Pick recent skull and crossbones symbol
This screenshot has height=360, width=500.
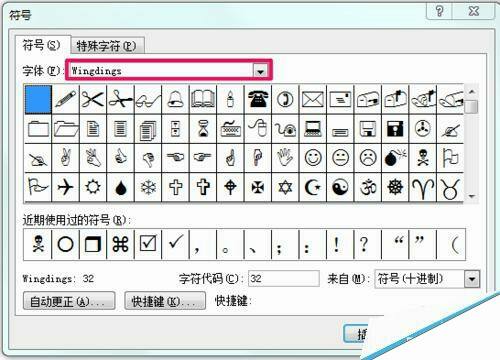click(x=38, y=244)
